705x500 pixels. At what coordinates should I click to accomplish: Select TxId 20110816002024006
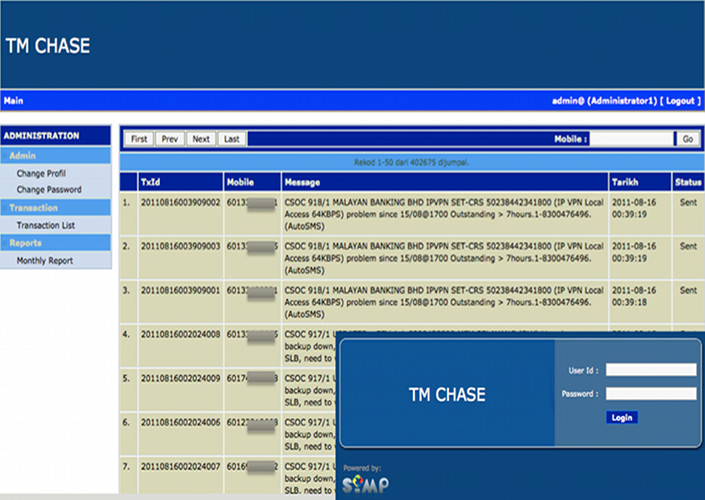(x=181, y=423)
